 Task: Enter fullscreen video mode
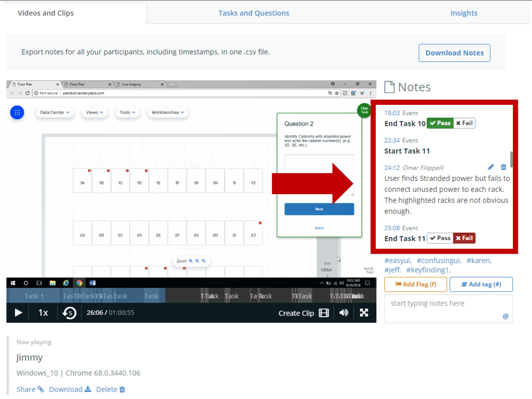pyautogui.click(x=364, y=313)
